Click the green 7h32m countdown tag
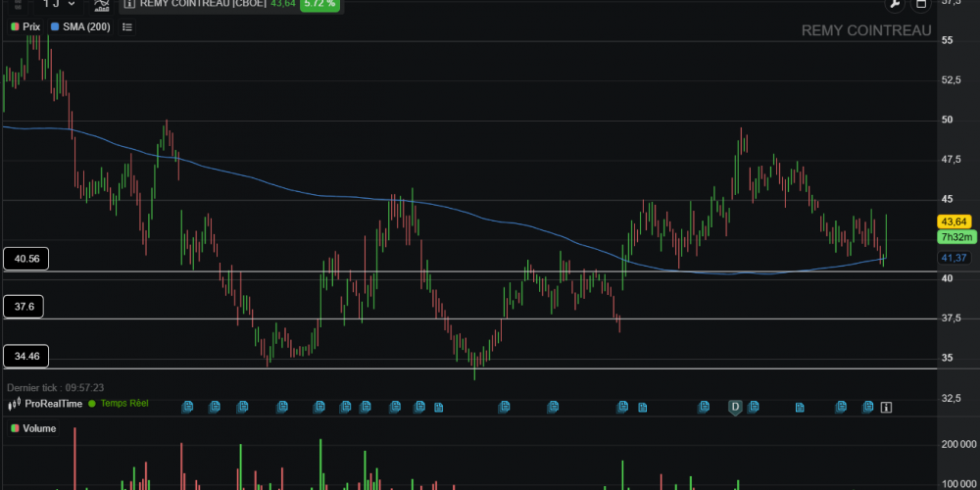The height and width of the screenshot is (490, 980). pyautogui.click(x=956, y=237)
